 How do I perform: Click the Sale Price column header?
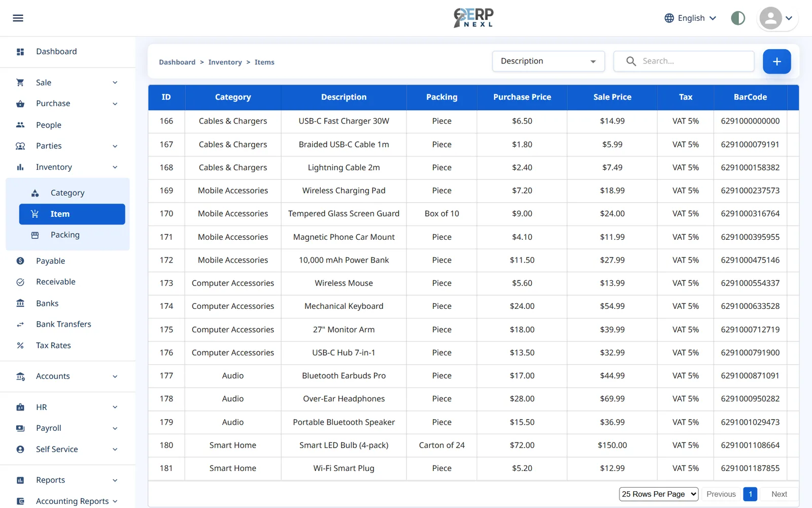tap(612, 97)
